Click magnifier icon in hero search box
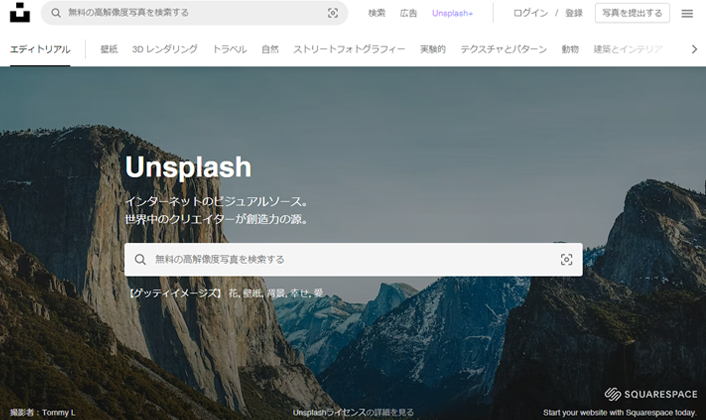The height and width of the screenshot is (420, 706). pyautogui.click(x=140, y=259)
